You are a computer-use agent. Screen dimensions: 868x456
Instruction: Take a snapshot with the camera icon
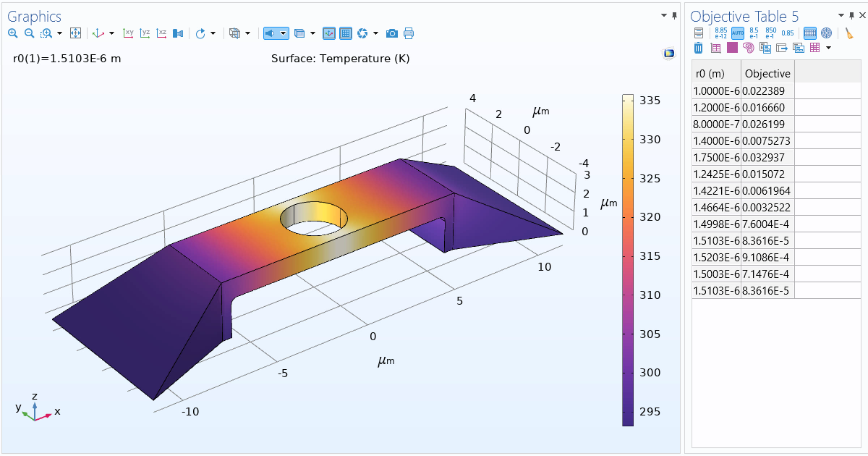pos(391,33)
